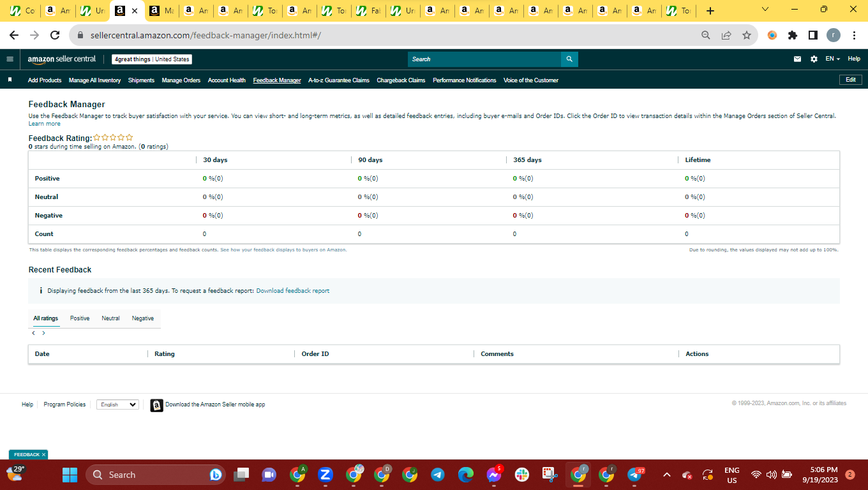The height and width of the screenshot is (490, 868).
Task: Click Download feedback report link
Action: pyautogui.click(x=293, y=291)
